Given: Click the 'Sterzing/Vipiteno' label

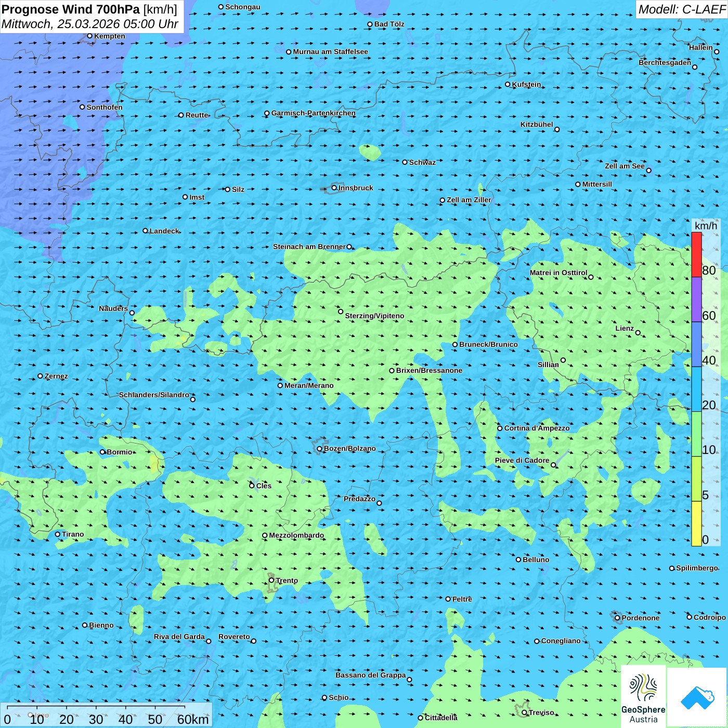Looking at the screenshot, I should pos(374,316).
